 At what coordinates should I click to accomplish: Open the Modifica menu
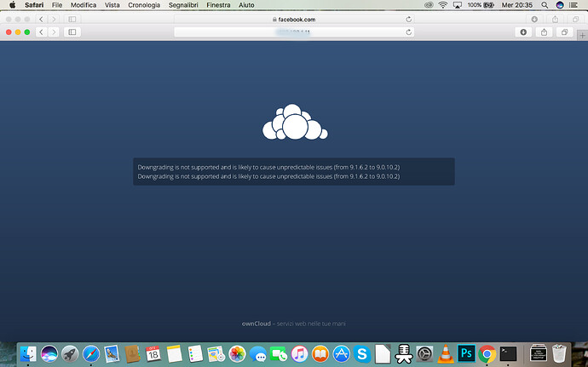84,5
